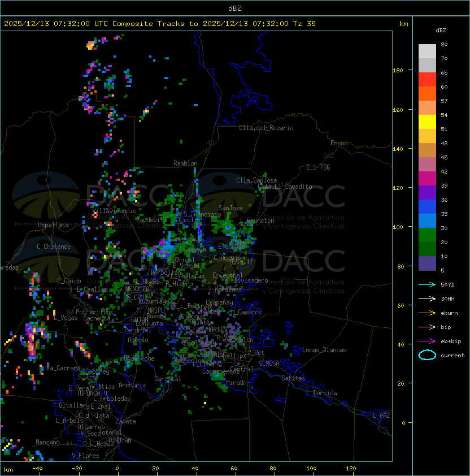Pick the magenta 39-42 dBZ swatch
Viewport: 470px width, 476px height.
click(427, 178)
